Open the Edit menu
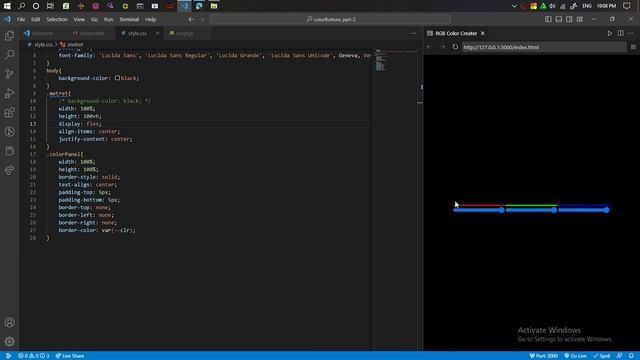Screen dimensions: 640x360 (36, 19)
